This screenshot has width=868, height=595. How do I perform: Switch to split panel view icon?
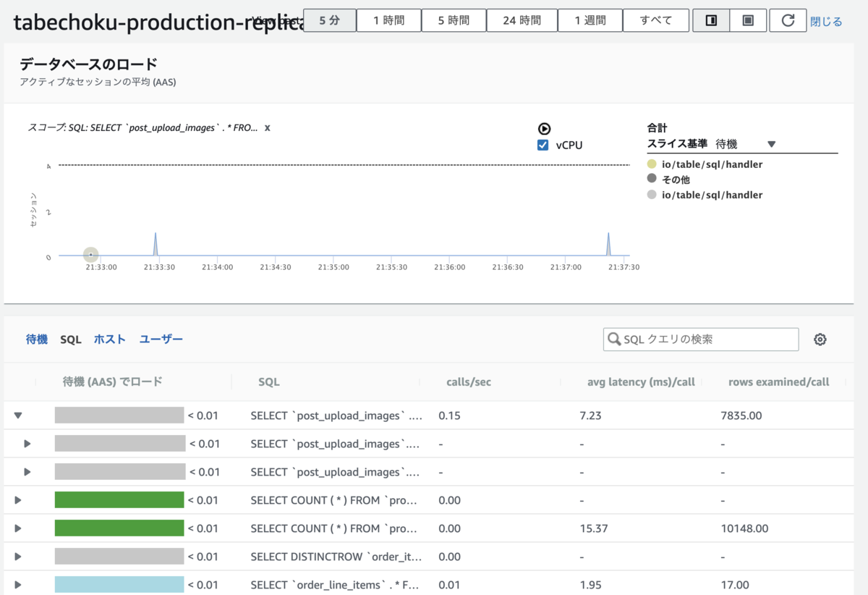(711, 20)
